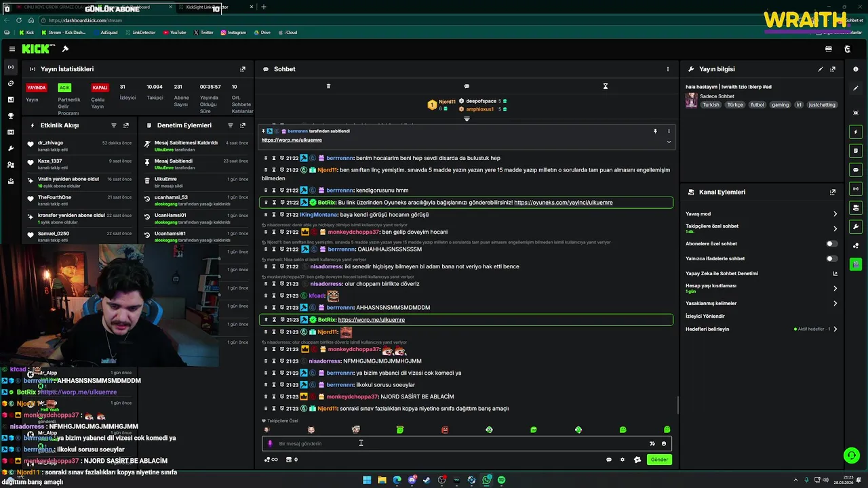Click the translate icon in message box
Image resolution: width=868 pixels, height=488 pixels.
click(x=652, y=443)
